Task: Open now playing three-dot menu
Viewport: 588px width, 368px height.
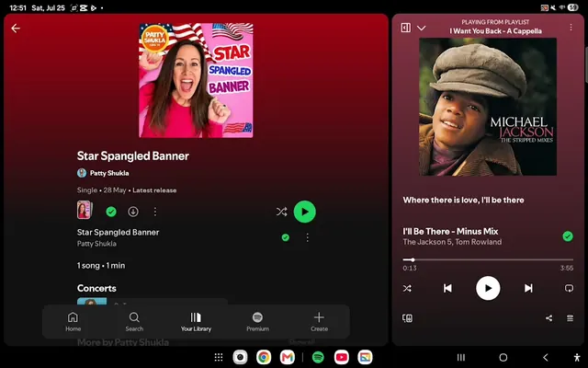Action: click(x=571, y=28)
